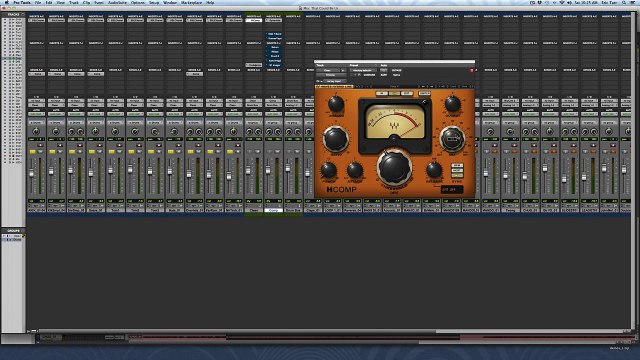Click the red target button in plugin header
Image resolution: width=640 pixels, height=360 pixels.
click(x=472, y=70)
